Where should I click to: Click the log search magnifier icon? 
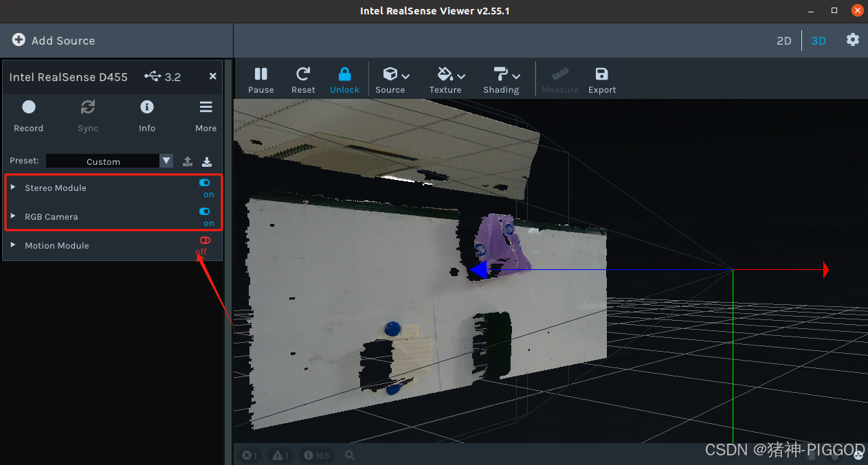tap(350, 455)
